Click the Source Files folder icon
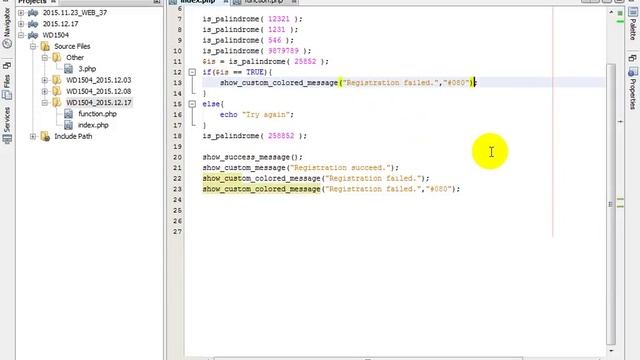 tap(45, 46)
